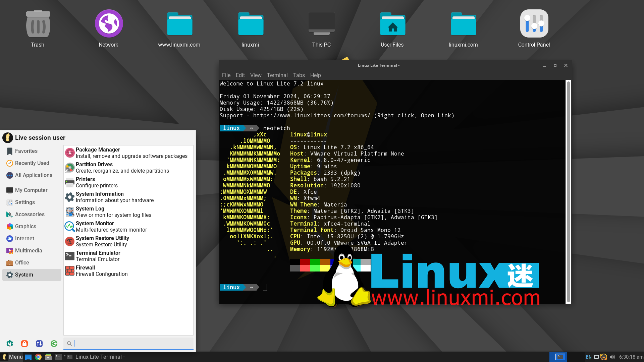This screenshot has height=362, width=644.
Task: Select the System category
Action: pos(32,275)
